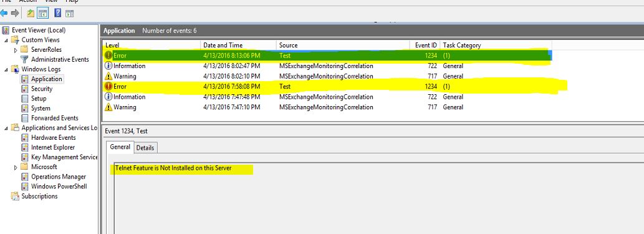Image resolution: width=644 pixels, height=234 pixels.
Task: Click '4/13/2016 7:58:08 PM' date cell
Action: tap(232, 86)
